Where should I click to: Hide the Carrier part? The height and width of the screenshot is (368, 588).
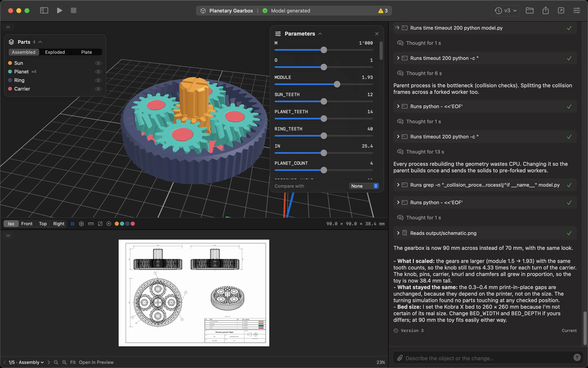[98, 89]
